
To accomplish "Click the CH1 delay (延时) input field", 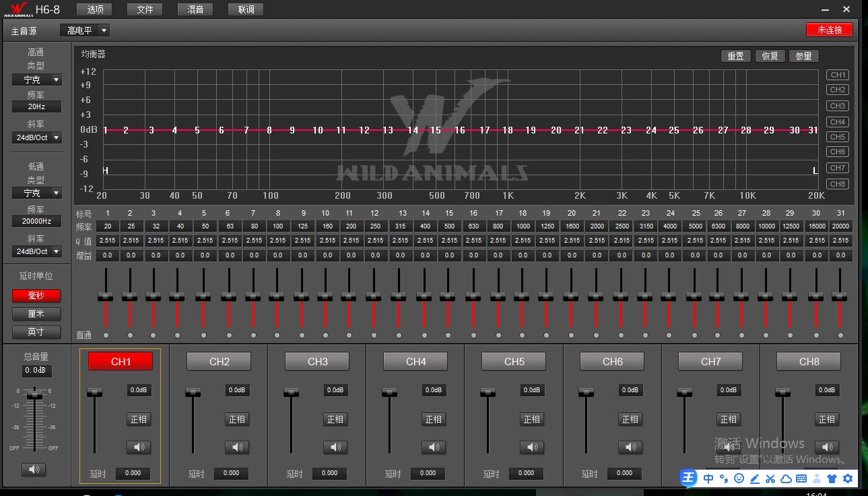I will [x=133, y=473].
